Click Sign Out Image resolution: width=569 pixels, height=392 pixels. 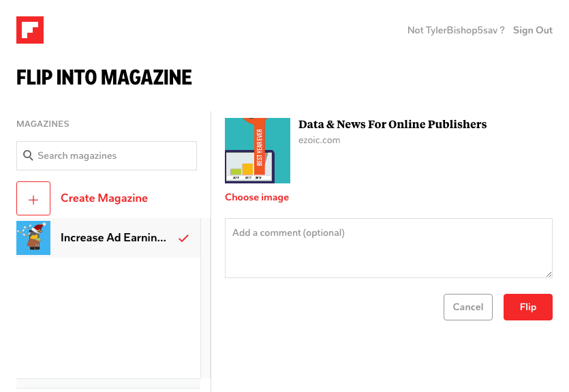pos(533,30)
